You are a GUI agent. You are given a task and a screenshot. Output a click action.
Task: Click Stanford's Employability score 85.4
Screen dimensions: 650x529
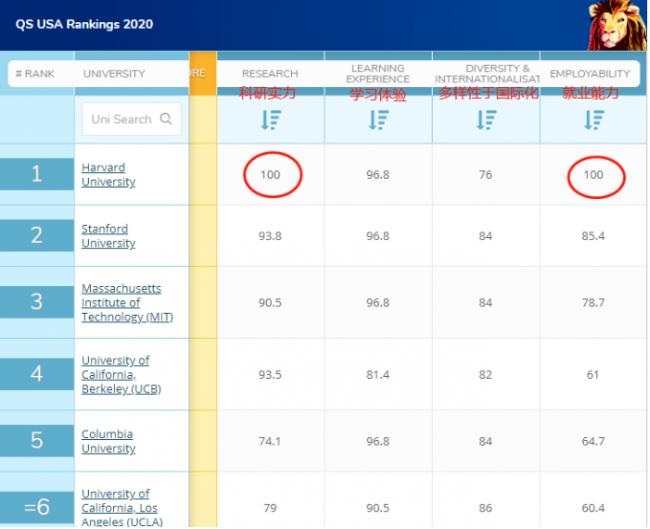pyautogui.click(x=593, y=236)
